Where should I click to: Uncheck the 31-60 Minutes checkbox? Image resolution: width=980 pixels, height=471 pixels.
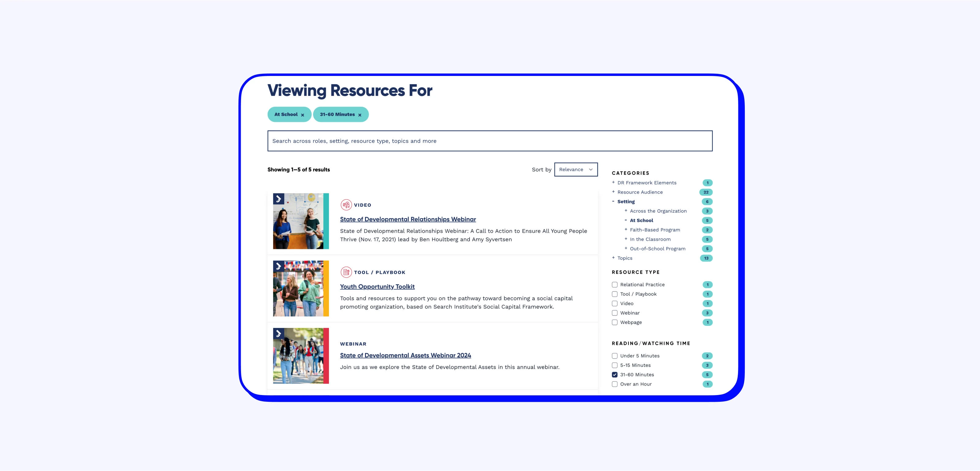point(614,375)
